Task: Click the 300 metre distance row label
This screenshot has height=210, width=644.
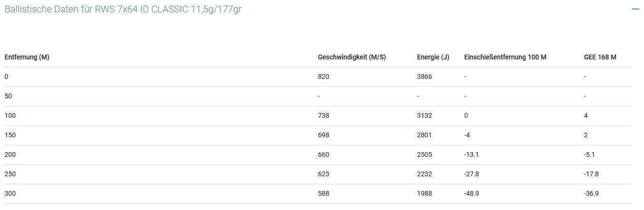Action: [10, 193]
